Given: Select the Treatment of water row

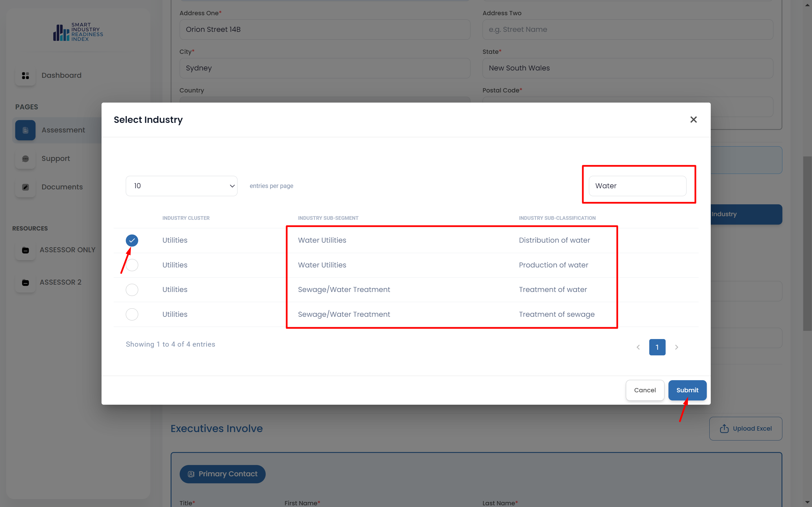Looking at the screenshot, I should click(x=132, y=290).
